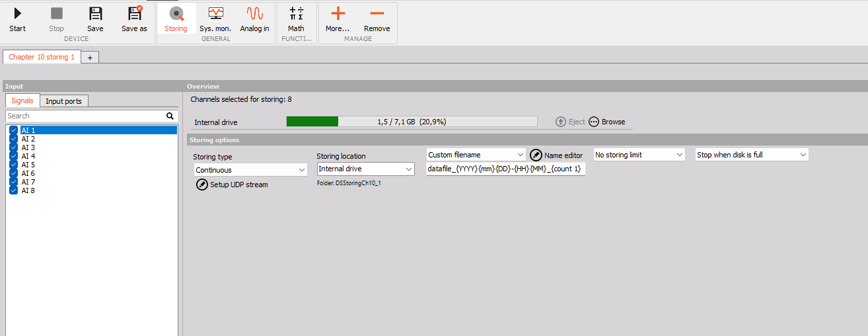Open the Storing module
This screenshot has height=336, width=868.
click(176, 19)
